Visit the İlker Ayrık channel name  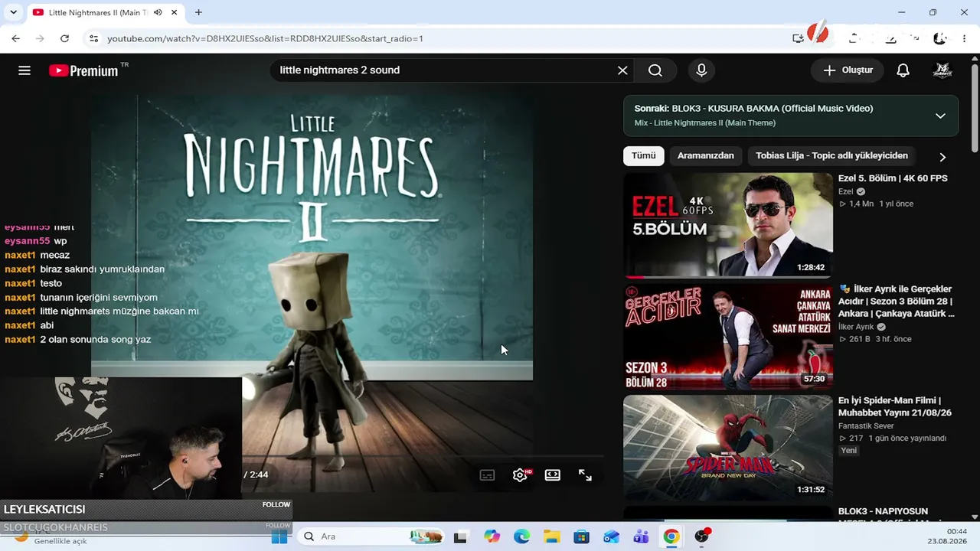857,327
